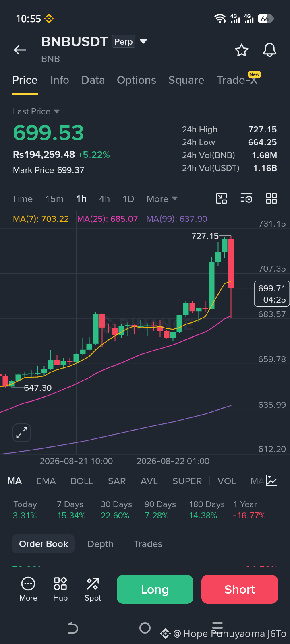Image resolution: width=290 pixels, height=644 pixels.
Task: Tap the 727.15 high marker on chart
Action: [x=205, y=236]
